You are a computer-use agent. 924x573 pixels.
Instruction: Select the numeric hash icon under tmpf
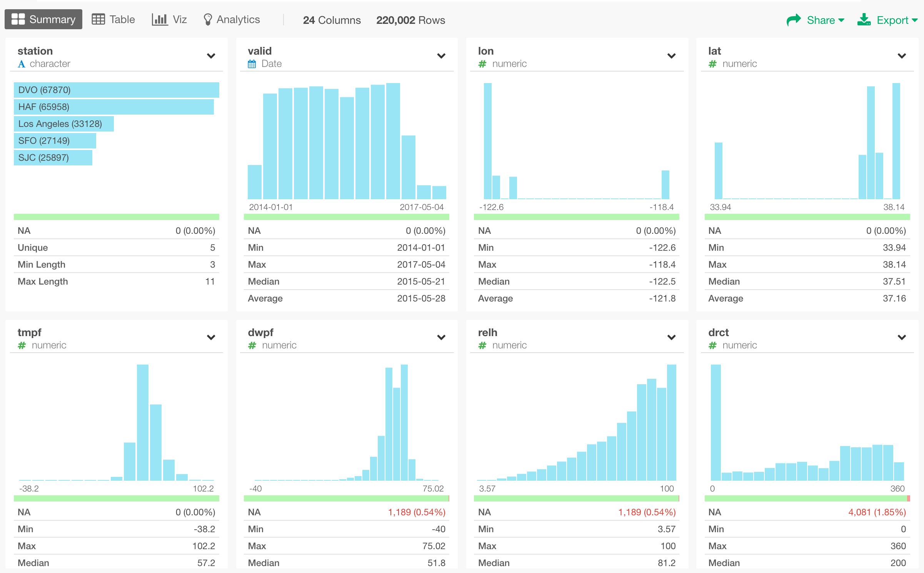pyautogui.click(x=22, y=345)
